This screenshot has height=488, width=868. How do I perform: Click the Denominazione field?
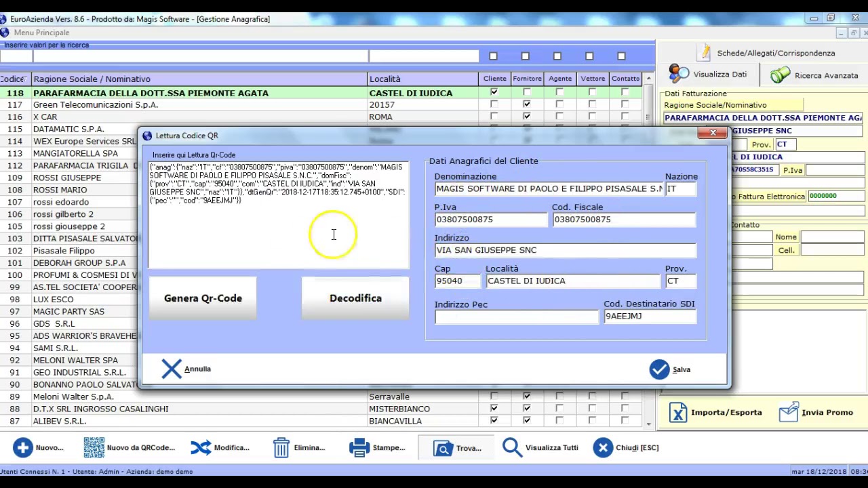(549, 189)
